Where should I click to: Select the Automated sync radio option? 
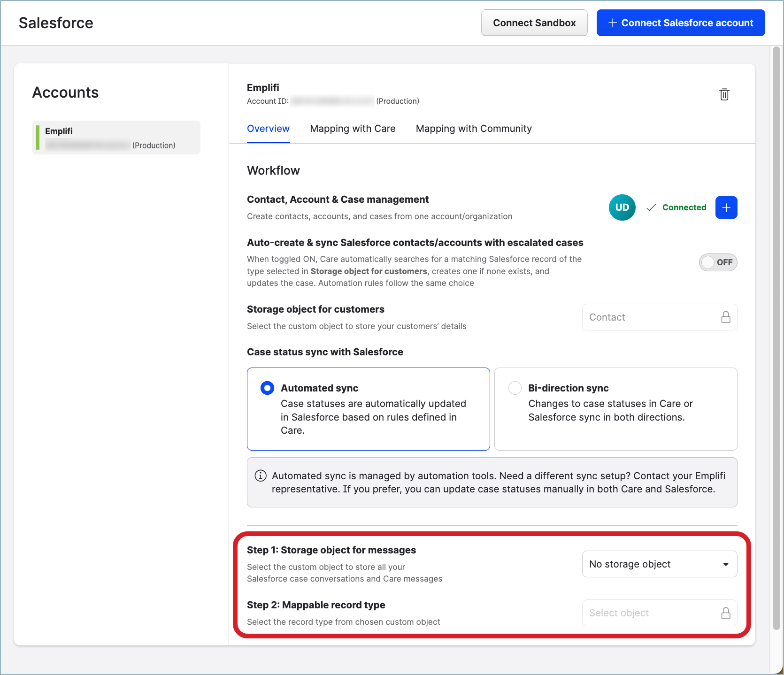[x=267, y=388]
